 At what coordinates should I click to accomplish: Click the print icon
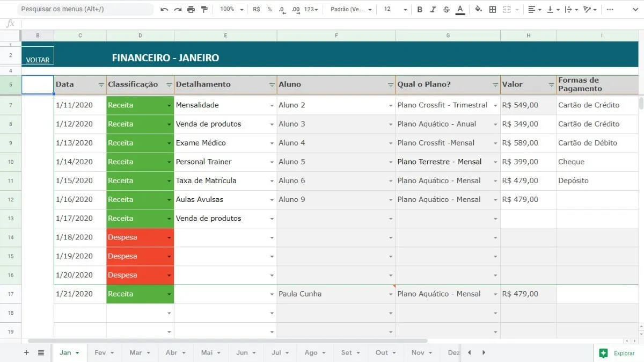pyautogui.click(x=191, y=10)
